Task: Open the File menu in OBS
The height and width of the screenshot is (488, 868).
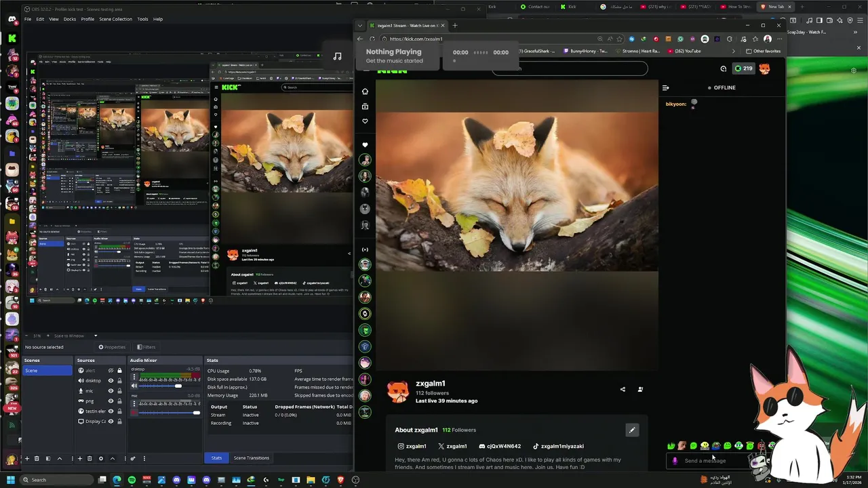Action: pos(28,19)
